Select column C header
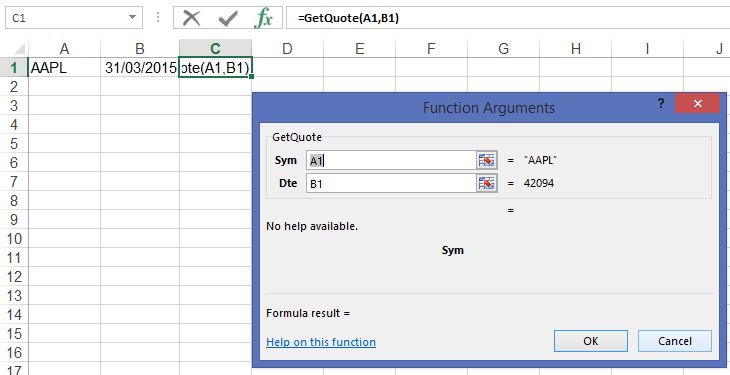The height and width of the screenshot is (375, 730). click(215, 48)
